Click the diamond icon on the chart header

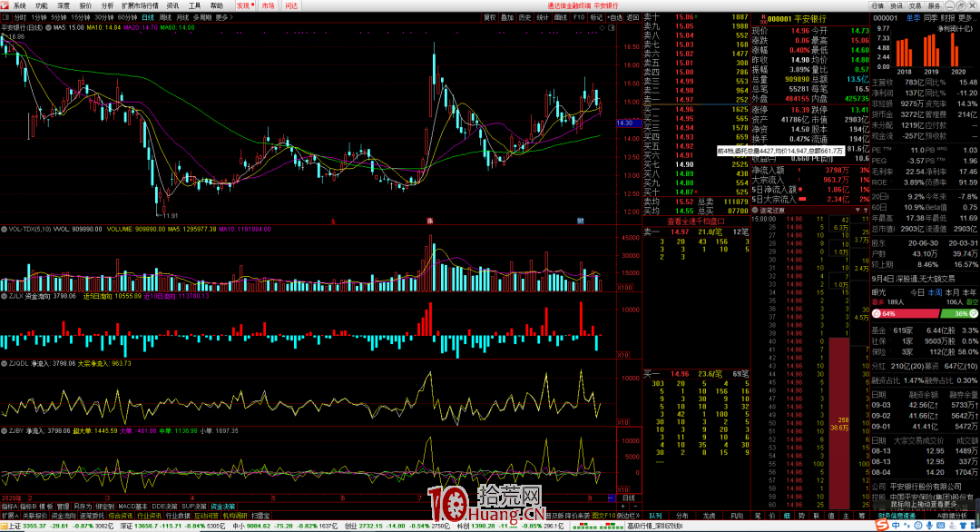click(602, 27)
